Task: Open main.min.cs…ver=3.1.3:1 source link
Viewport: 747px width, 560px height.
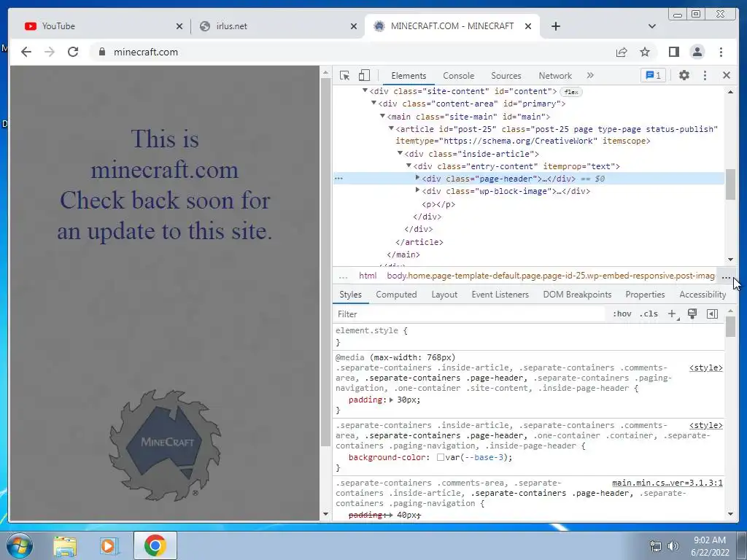Action: click(x=667, y=483)
